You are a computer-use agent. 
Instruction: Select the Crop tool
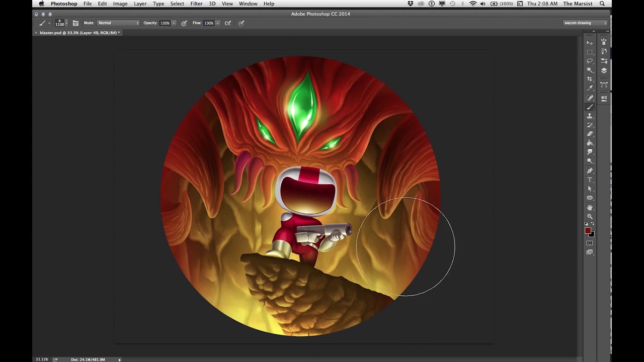pyautogui.click(x=590, y=79)
